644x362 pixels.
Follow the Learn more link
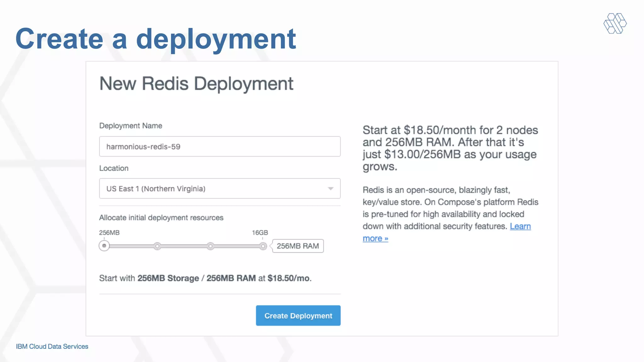tap(447, 232)
